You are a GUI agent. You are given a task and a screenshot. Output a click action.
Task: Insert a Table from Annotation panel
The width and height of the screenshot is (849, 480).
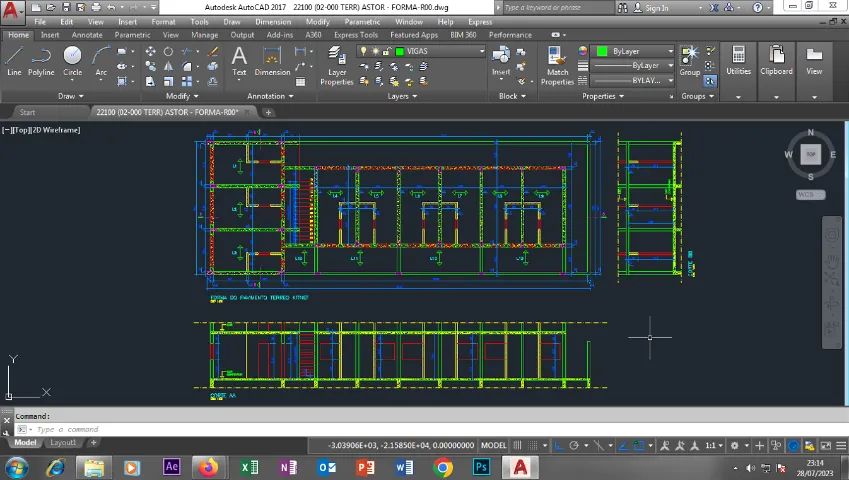pyautogui.click(x=301, y=82)
